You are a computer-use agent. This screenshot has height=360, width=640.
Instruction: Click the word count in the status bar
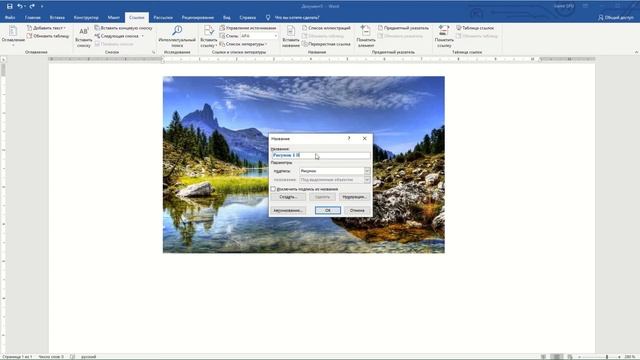[x=51, y=357]
